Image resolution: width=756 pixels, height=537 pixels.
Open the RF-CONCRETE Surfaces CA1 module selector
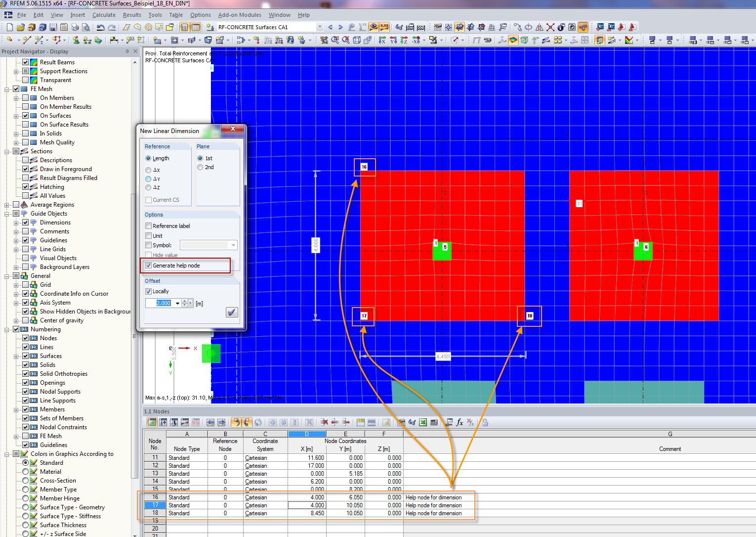pyautogui.click(x=321, y=27)
